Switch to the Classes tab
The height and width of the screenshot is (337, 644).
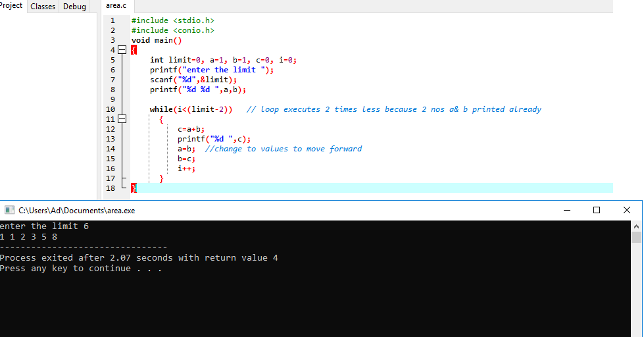(43, 7)
